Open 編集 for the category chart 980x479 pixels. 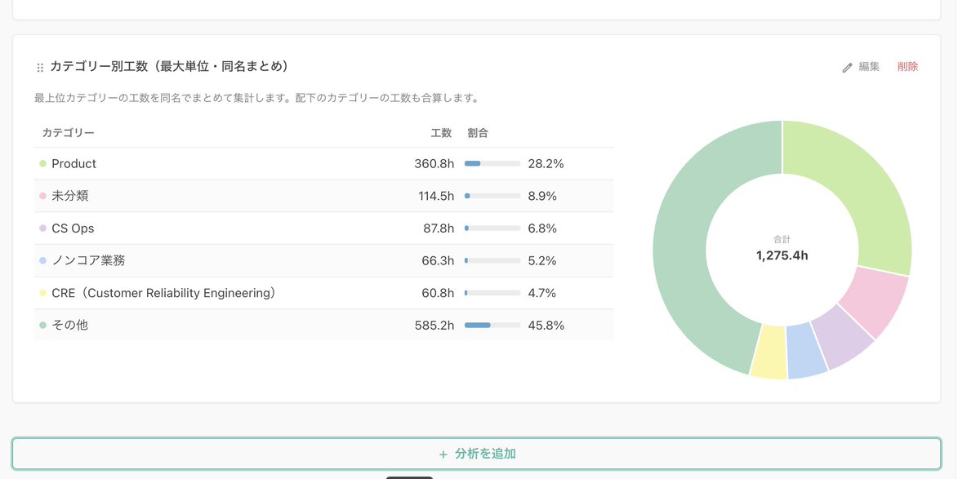pos(861,67)
